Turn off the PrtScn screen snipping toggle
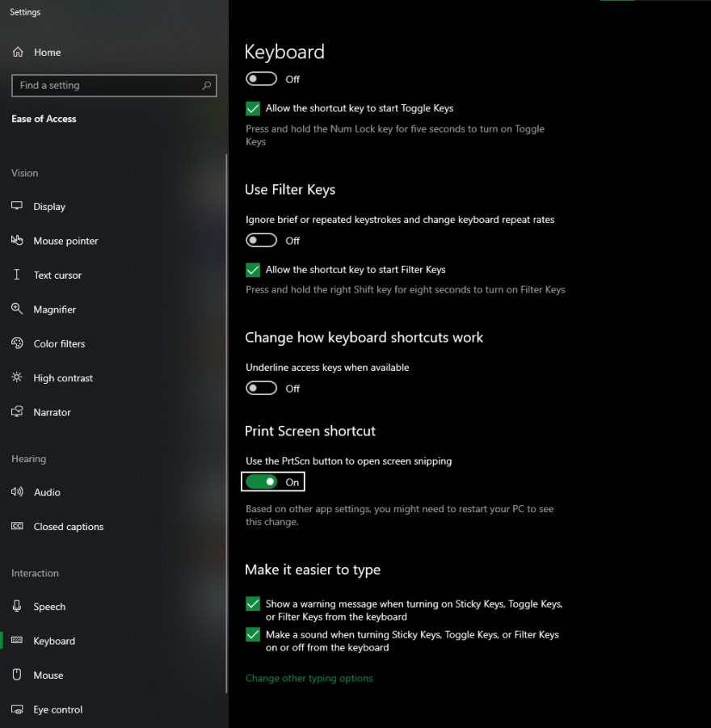This screenshot has width=711, height=728. pyautogui.click(x=262, y=482)
